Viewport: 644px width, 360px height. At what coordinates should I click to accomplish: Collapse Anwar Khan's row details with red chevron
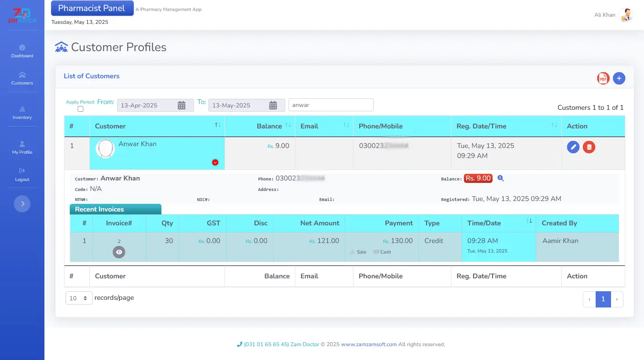click(x=215, y=162)
